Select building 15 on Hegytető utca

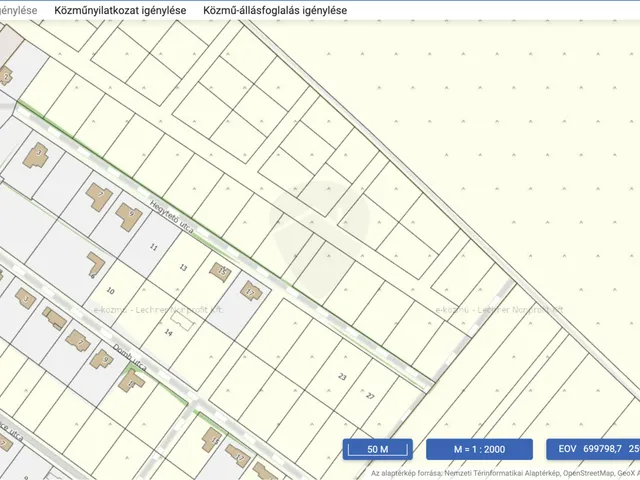pos(220,271)
